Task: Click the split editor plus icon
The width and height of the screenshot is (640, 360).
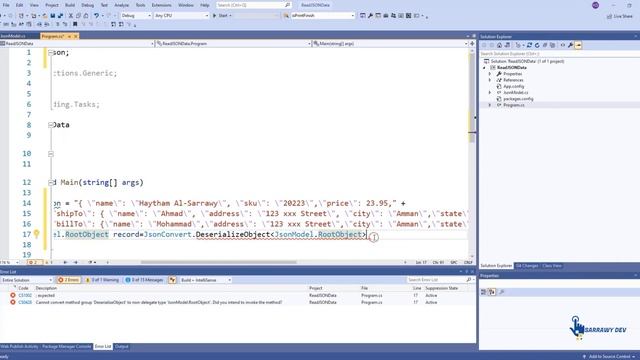Action: 472,43
